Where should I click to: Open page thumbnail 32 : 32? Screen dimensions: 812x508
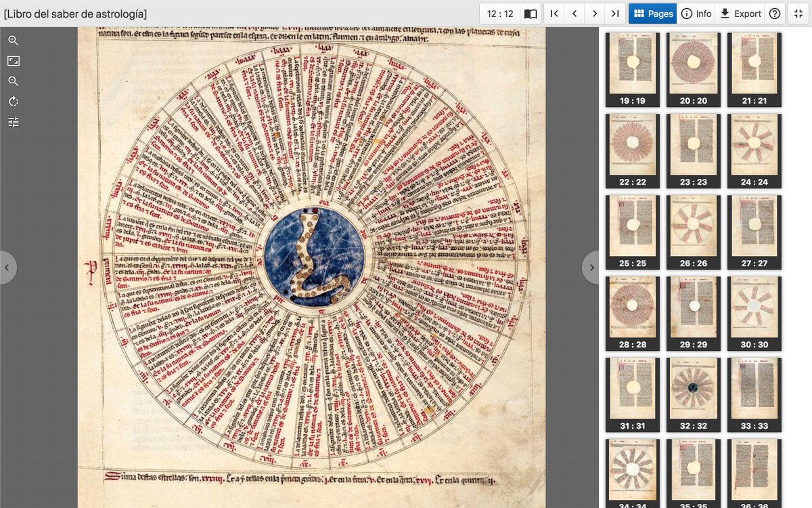coord(694,395)
